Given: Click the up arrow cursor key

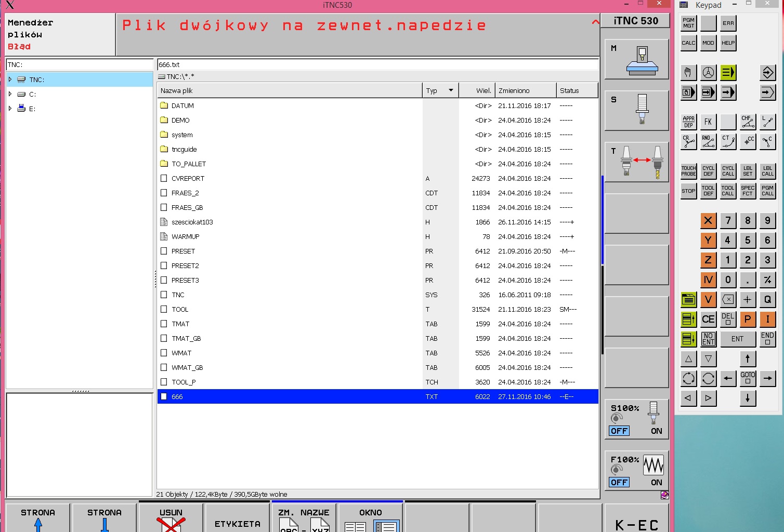Looking at the screenshot, I should pos(748,358).
